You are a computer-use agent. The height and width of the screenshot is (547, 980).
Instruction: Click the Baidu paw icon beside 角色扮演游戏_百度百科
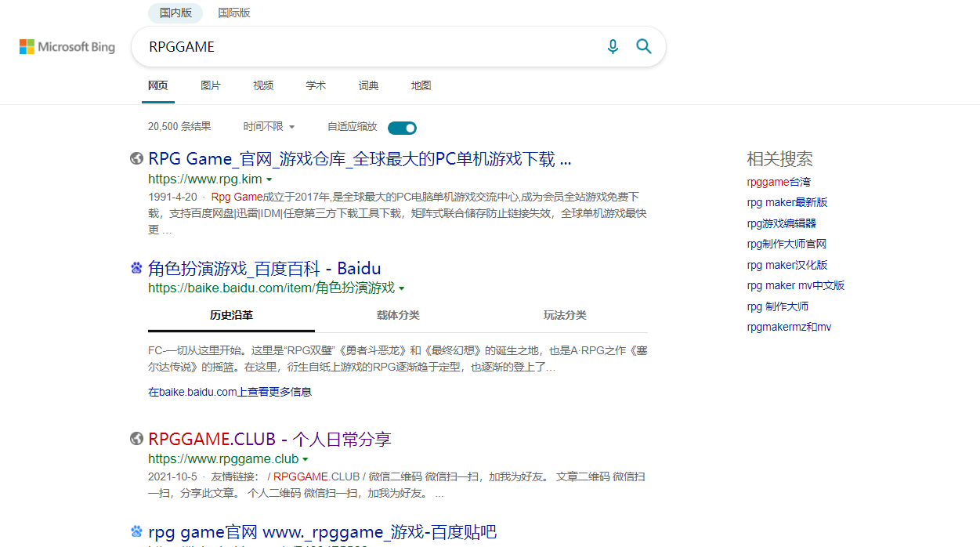(136, 268)
